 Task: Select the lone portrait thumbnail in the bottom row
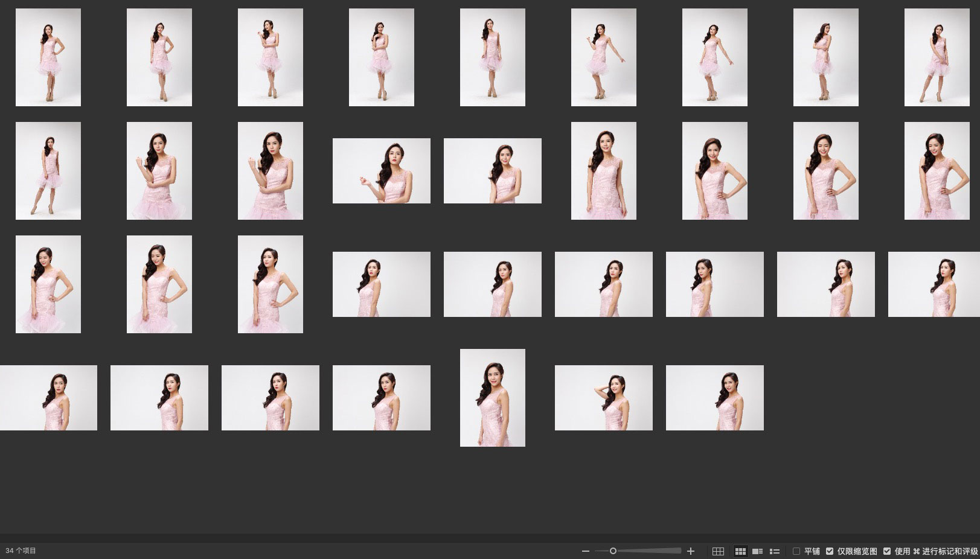tap(493, 398)
